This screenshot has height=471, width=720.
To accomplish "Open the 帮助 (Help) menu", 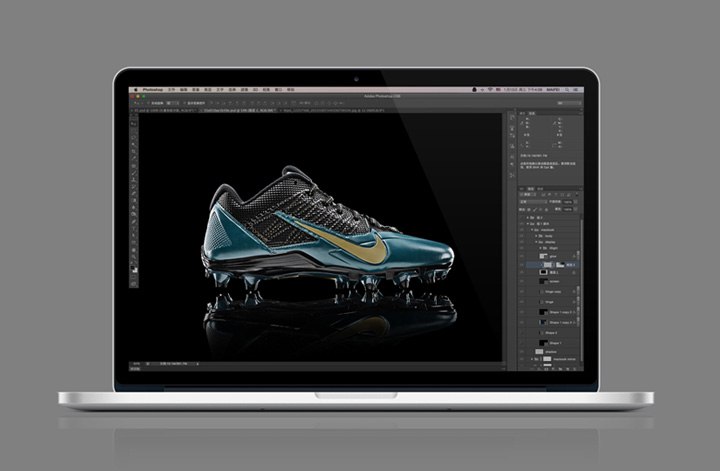I will tap(291, 90).
